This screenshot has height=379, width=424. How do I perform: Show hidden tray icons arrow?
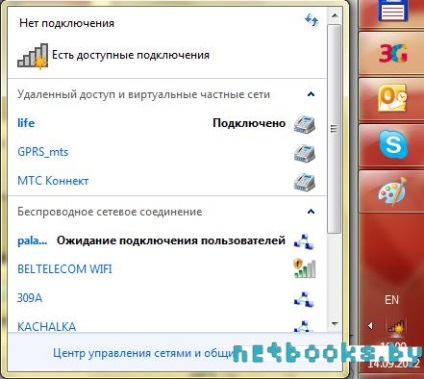[370, 325]
